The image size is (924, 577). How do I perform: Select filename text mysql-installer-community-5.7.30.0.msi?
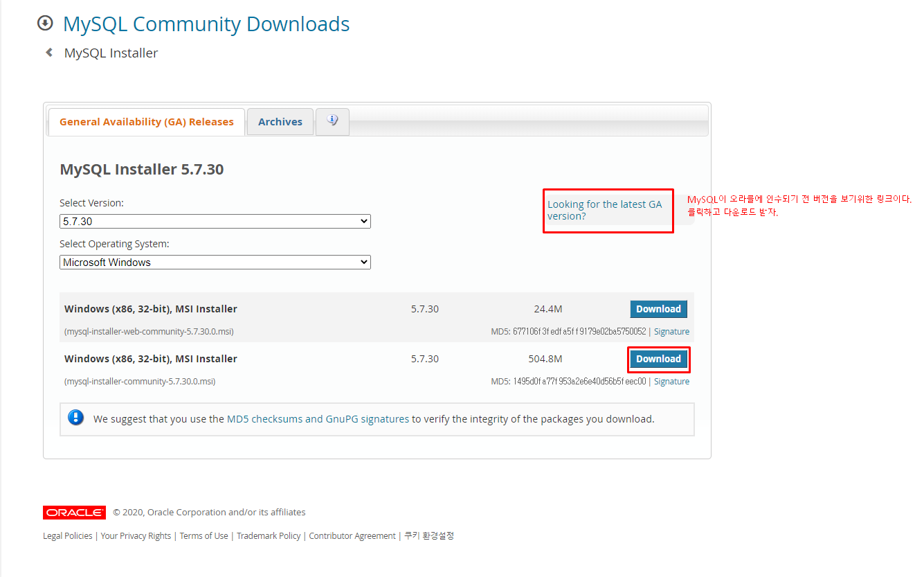[x=140, y=382]
